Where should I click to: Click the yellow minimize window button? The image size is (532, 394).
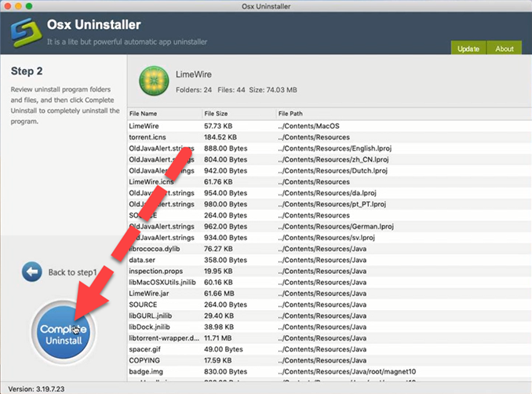pos(18,5)
